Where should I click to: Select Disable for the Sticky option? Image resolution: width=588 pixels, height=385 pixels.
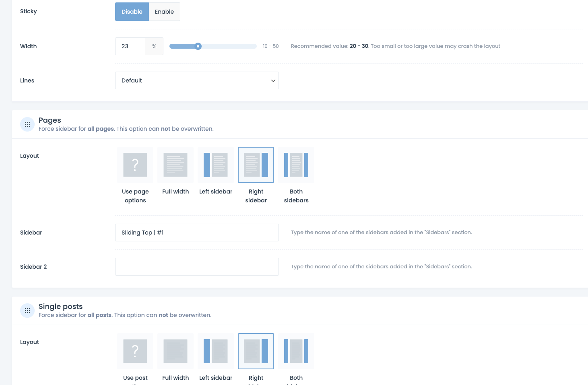[132, 12]
